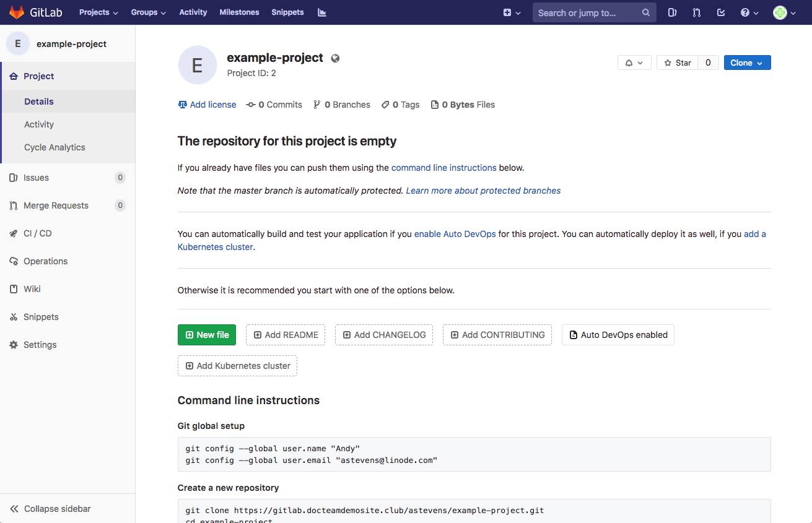Image resolution: width=812 pixels, height=523 pixels.
Task: Open the new item plus menu
Action: (511, 12)
